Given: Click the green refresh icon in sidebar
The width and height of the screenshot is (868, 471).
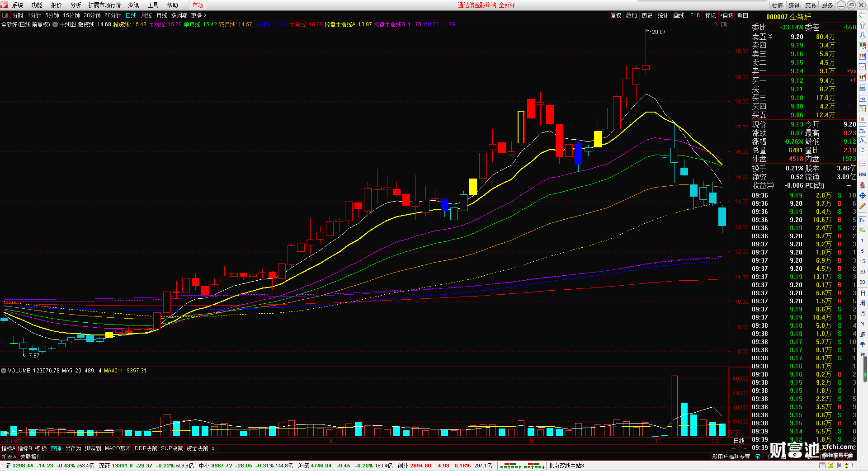Looking at the screenshot, I should [x=863, y=230].
